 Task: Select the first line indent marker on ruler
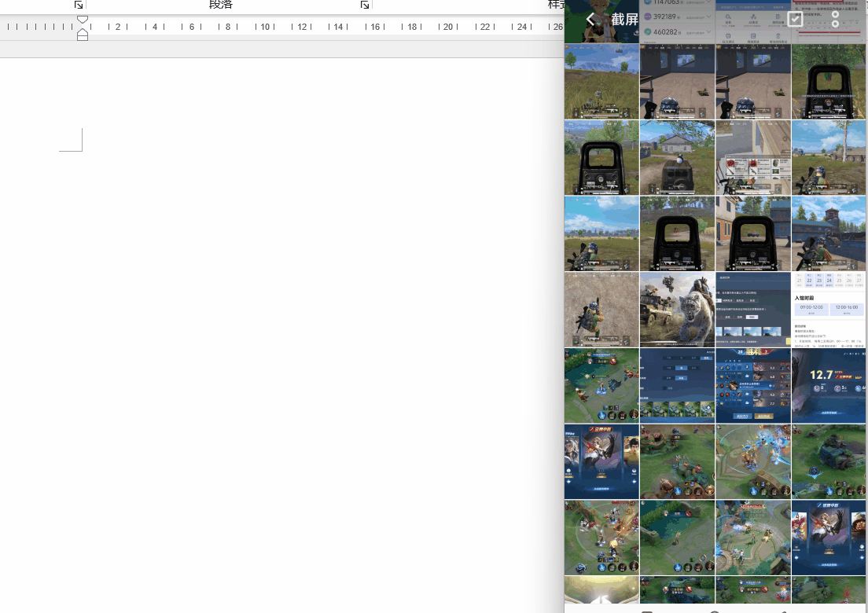(x=82, y=20)
